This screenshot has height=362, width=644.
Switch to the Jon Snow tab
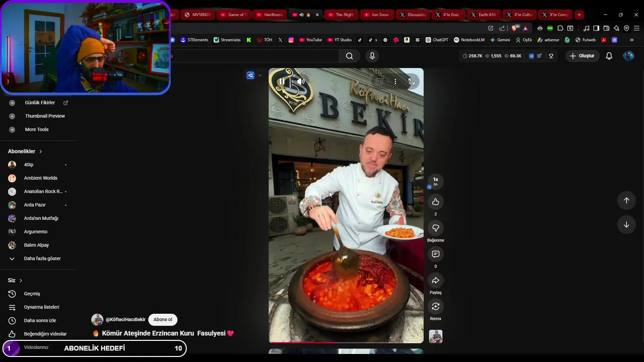point(377,15)
